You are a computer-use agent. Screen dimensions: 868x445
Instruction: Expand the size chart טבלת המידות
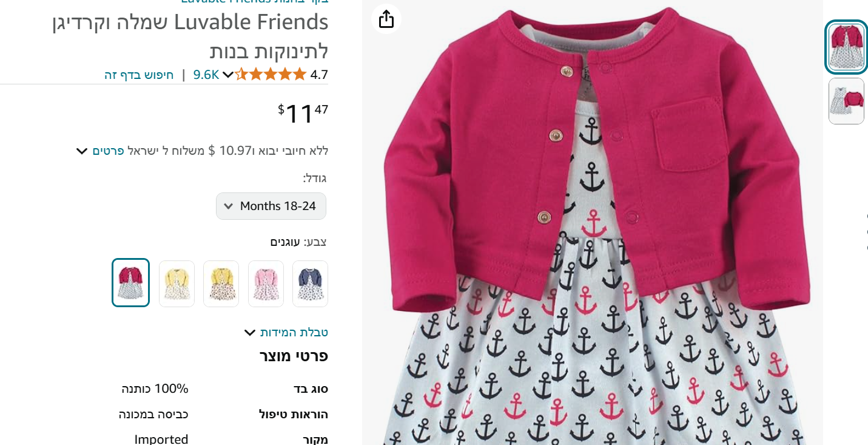tap(286, 332)
